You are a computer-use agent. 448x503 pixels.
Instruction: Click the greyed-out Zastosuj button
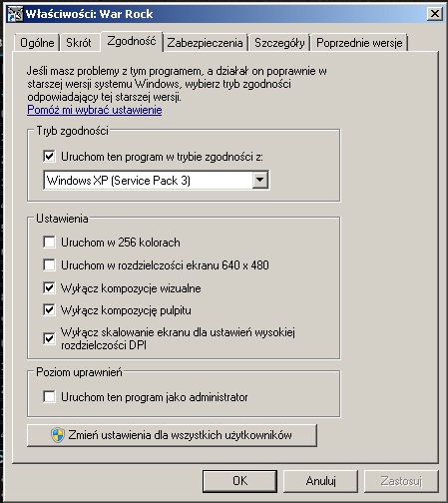[x=401, y=481]
